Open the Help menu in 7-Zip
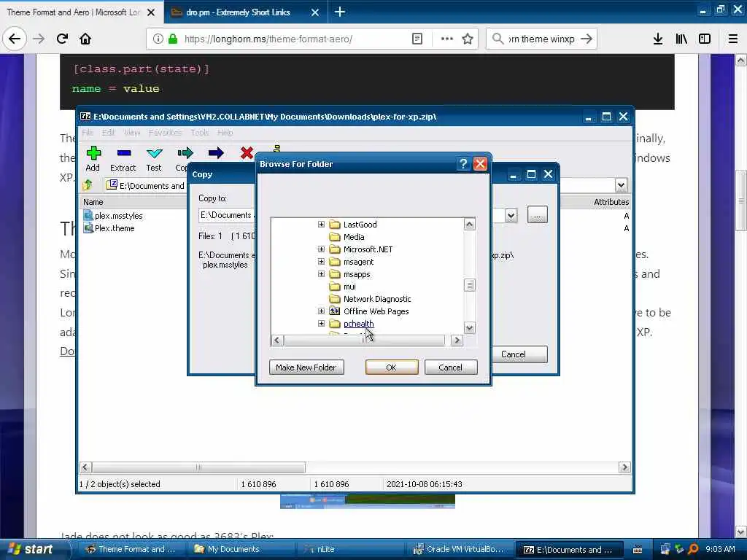Viewport: 747px width, 560px height. tap(225, 133)
